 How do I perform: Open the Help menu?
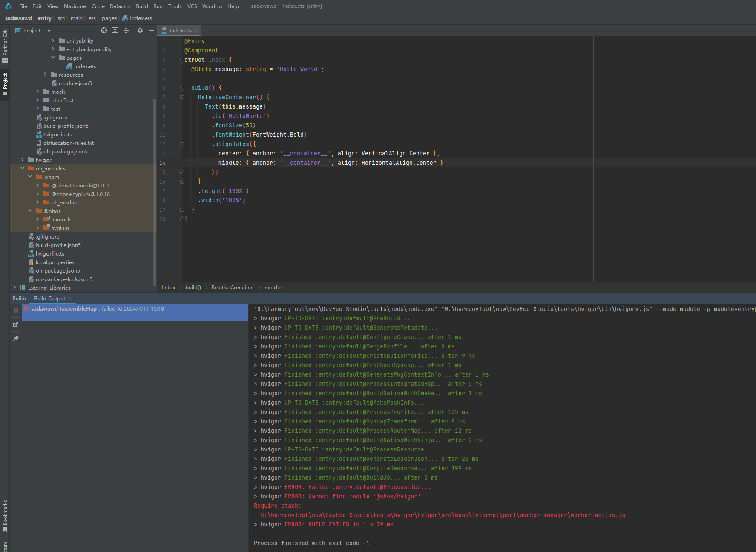coord(233,6)
